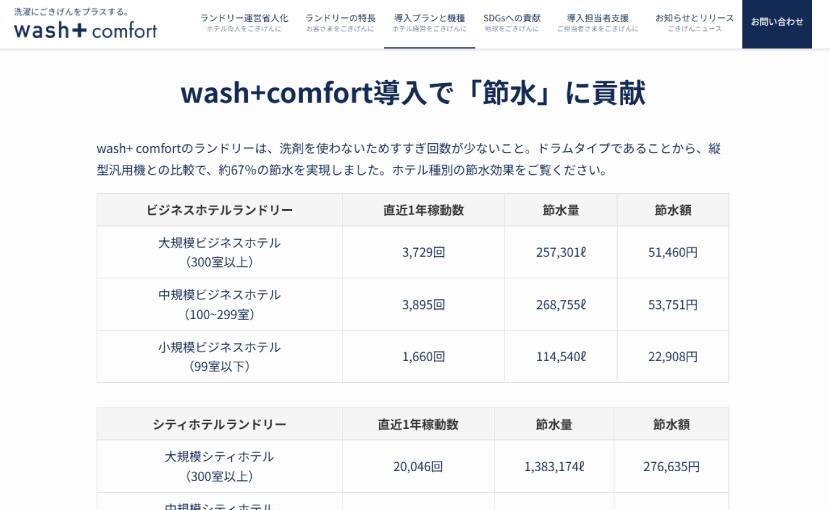This screenshot has width=830, height=510.
Task: Click the 大規模ビジネスホテル row label
Action: click(219, 252)
